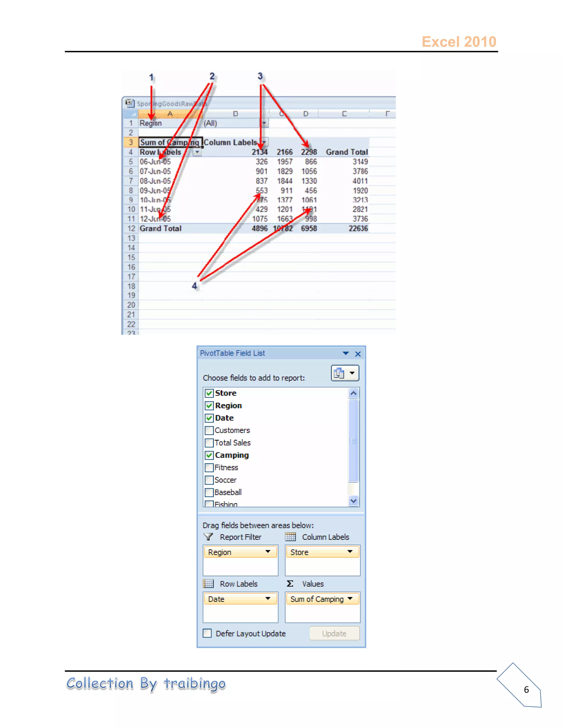Click the Update button

pos(334,633)
